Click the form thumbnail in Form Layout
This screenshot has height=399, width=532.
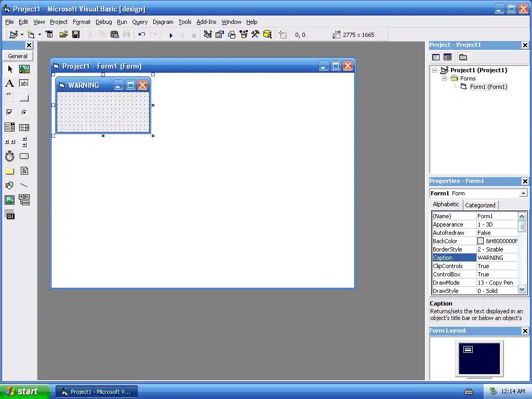[468, 349]
